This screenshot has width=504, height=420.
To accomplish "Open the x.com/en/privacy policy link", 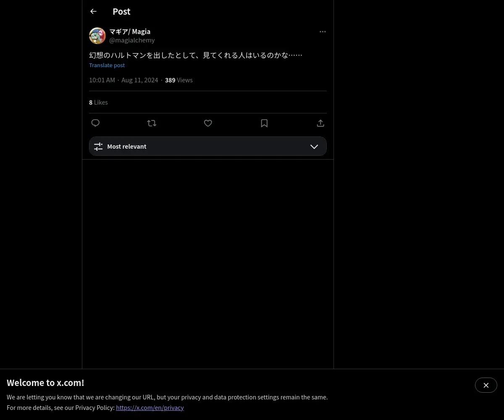I will pyautogui.click(x=150, y=407).
